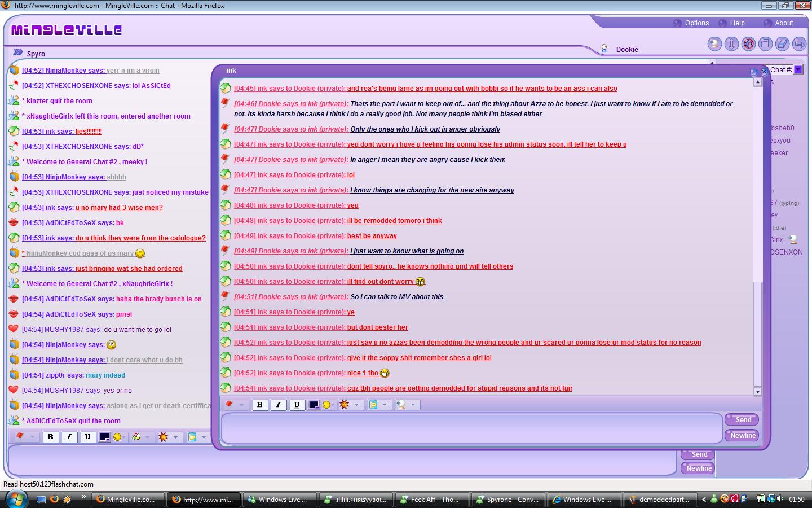Expand chat bubble dropdown arrow in ink chat
Image resolution: width=812 pixels, height=508 pixels.
coord(385,405)
